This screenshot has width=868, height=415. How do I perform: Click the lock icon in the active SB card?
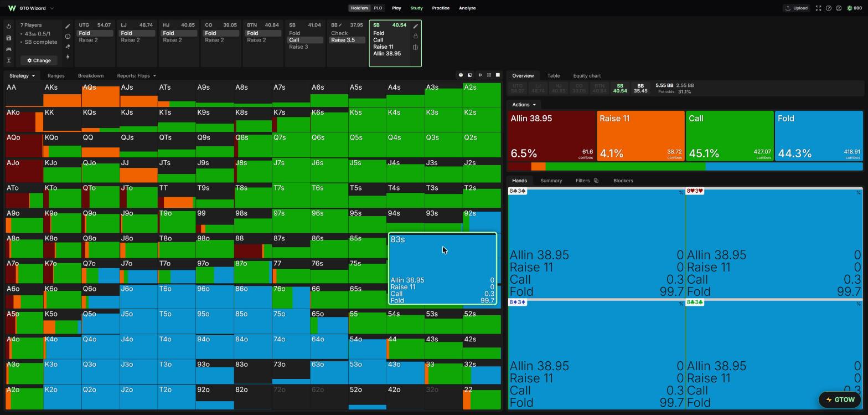coord(415,36)
